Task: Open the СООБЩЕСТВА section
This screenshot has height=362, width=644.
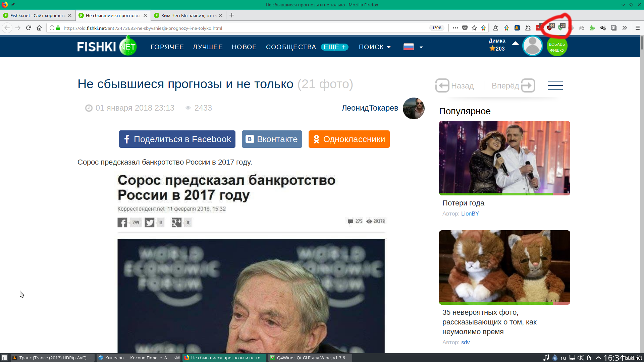Action: click(291, 47)
